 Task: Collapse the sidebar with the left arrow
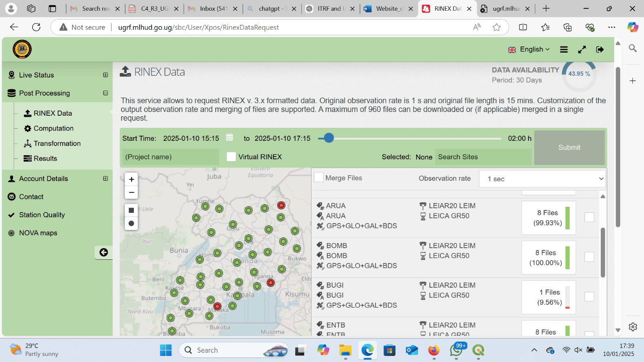click(x=104, y=252)
